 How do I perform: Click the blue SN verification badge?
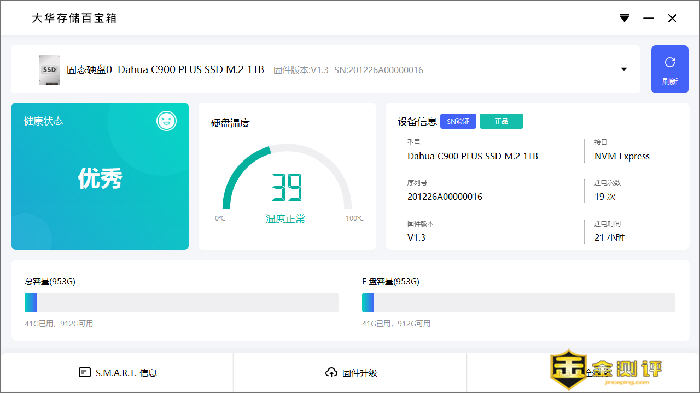tap(458, 121)
